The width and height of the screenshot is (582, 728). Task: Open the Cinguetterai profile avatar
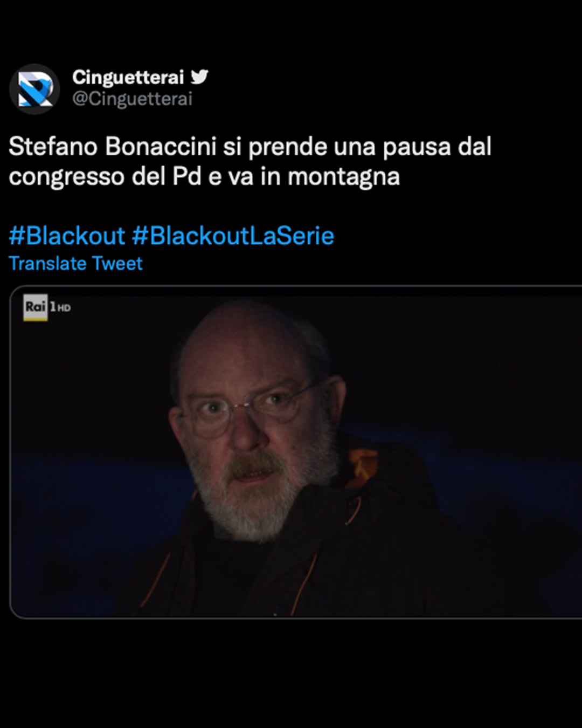[x=34, y=89]
